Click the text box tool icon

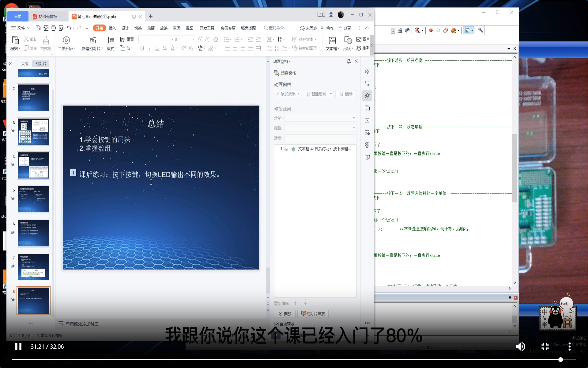point(332,40)
